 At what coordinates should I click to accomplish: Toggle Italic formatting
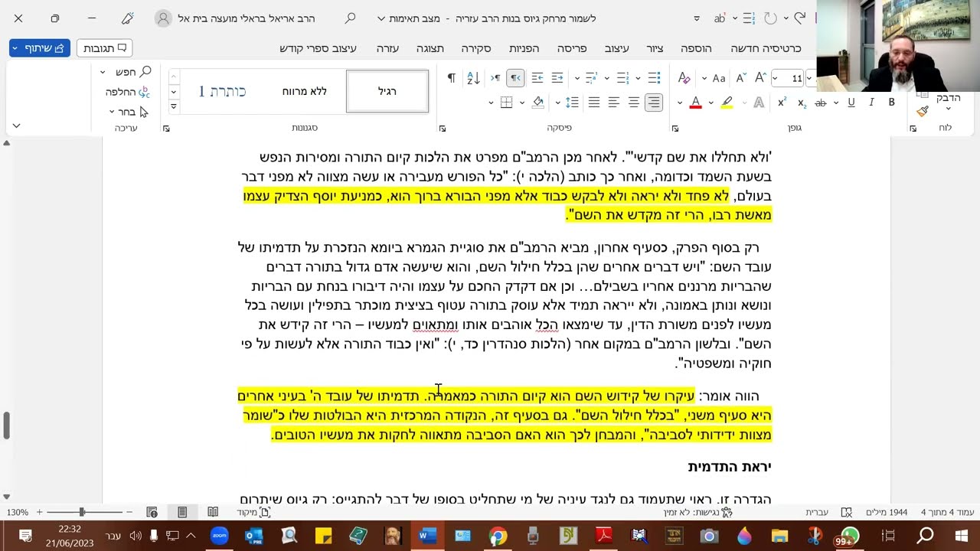tap(871, 103)
